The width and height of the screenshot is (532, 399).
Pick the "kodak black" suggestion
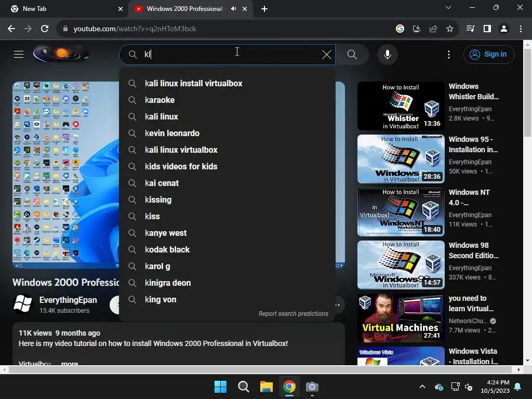tap(227, 250)
